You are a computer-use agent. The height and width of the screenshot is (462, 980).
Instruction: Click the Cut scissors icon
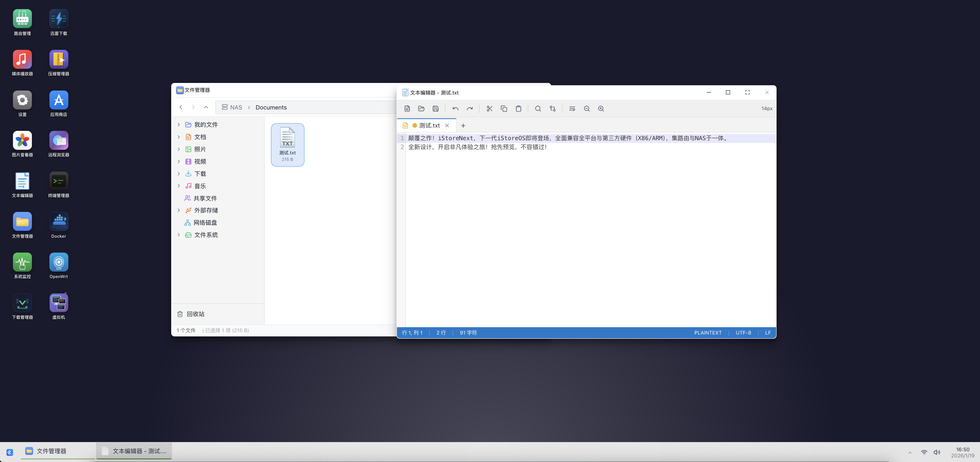point(489,109)
